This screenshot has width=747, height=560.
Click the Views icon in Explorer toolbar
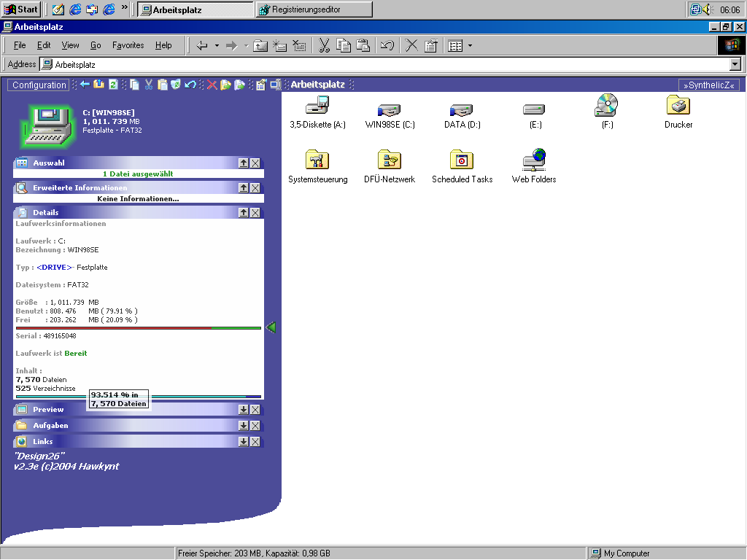[455, 46]
